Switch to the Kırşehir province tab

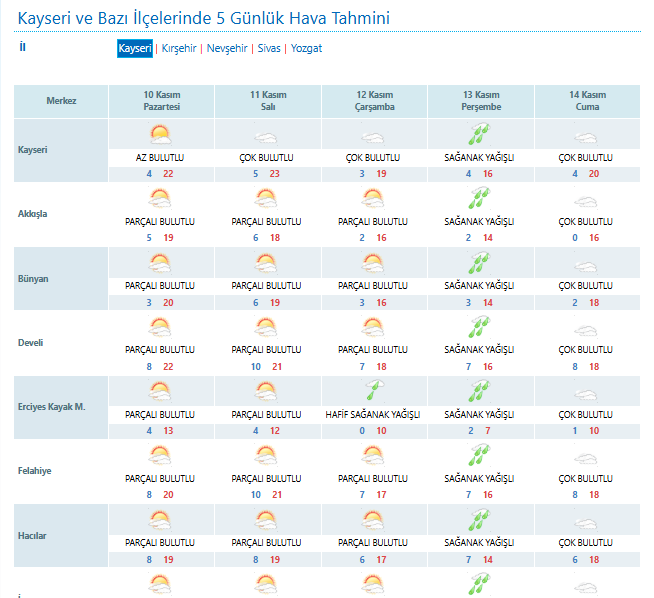pyautogui.click(x=180, y=48)
